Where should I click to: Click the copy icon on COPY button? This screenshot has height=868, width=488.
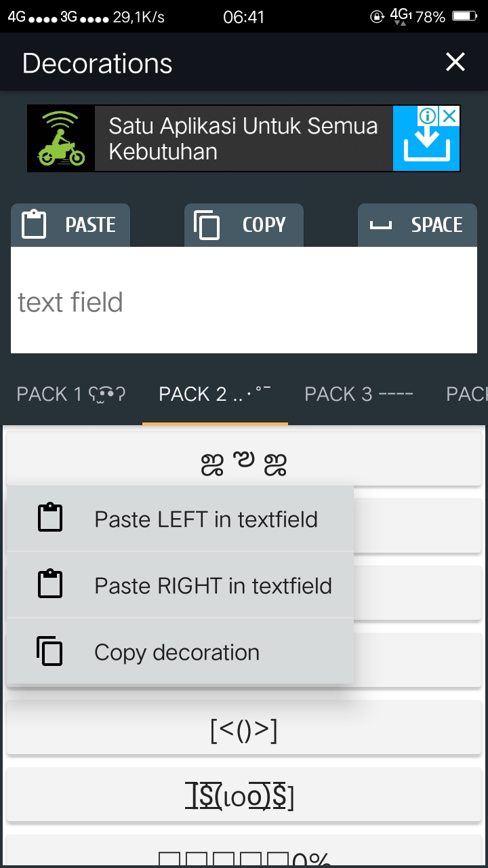pos(207,224)
